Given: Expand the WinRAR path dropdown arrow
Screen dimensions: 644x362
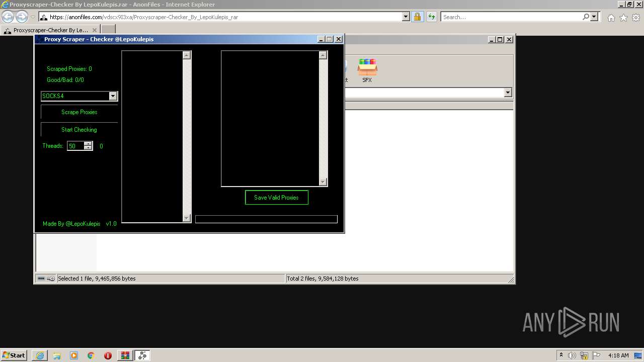Looking at the screenshot, I should click(508, 93).
